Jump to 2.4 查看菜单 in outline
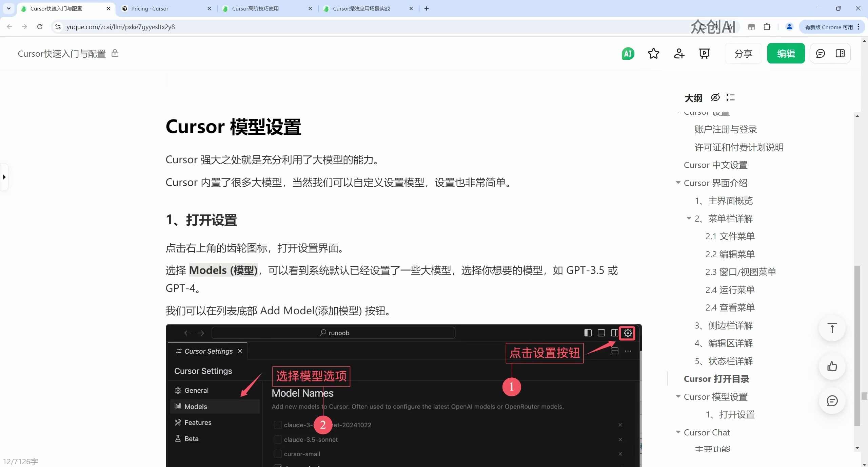This screenshot has width=868, height=467. (x=730, y=307)
